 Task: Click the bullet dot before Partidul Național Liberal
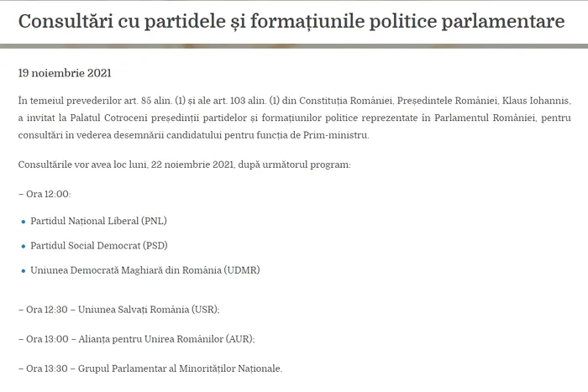click(x=24, y=222)
